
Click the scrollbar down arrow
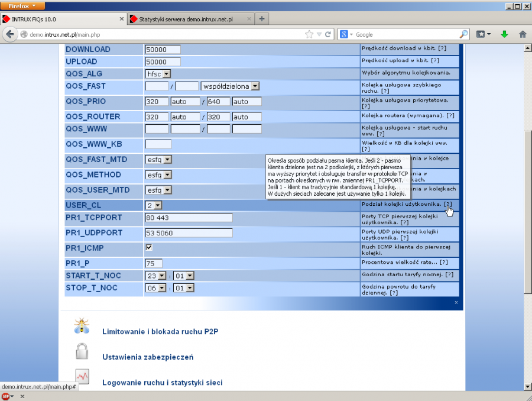pyautogui.click(x=528, y=386)
